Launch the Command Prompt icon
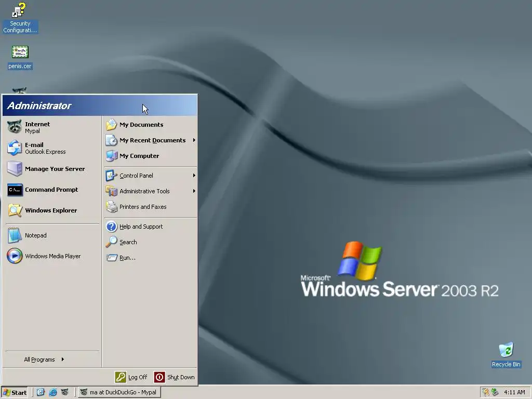The image size is (532, 399). pyautogui.click(x=15, y=190)
